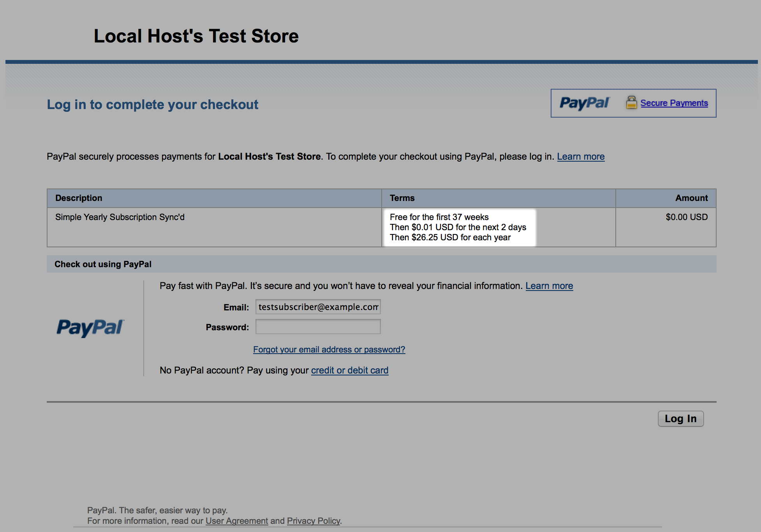The height and width of the screenshot is (532, 761).
Task: Open Learn more link after please log in
Action: click(581, 157)
